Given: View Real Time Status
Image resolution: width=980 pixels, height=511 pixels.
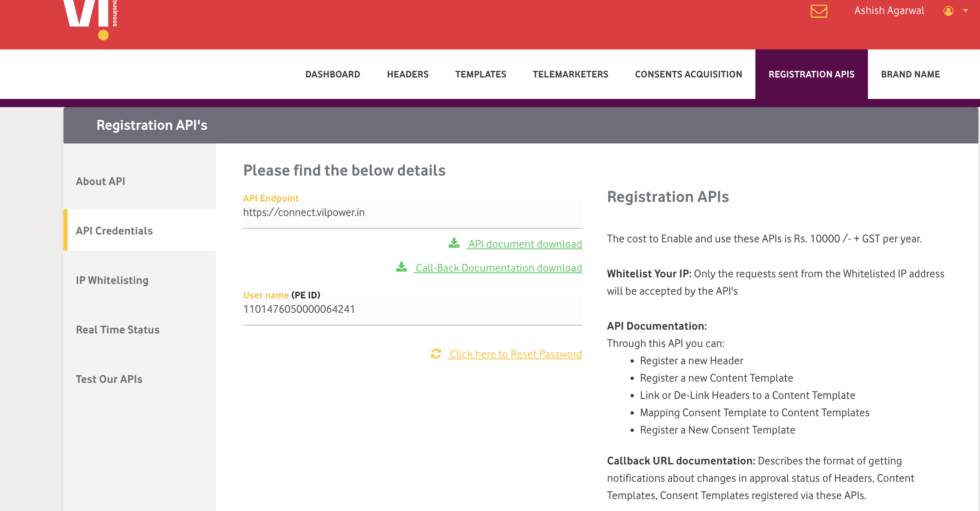Looking at the screenshot, I should 118,330.
